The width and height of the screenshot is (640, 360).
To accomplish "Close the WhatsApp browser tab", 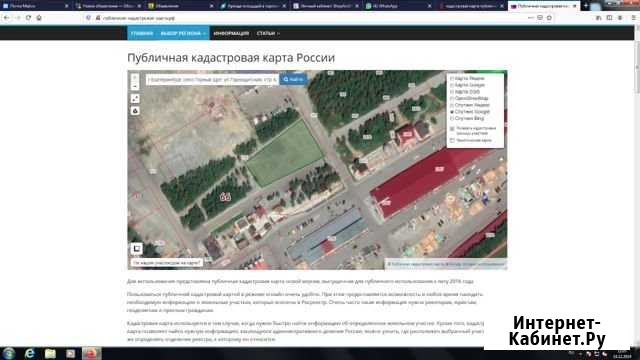I will (x=429, y=6).
